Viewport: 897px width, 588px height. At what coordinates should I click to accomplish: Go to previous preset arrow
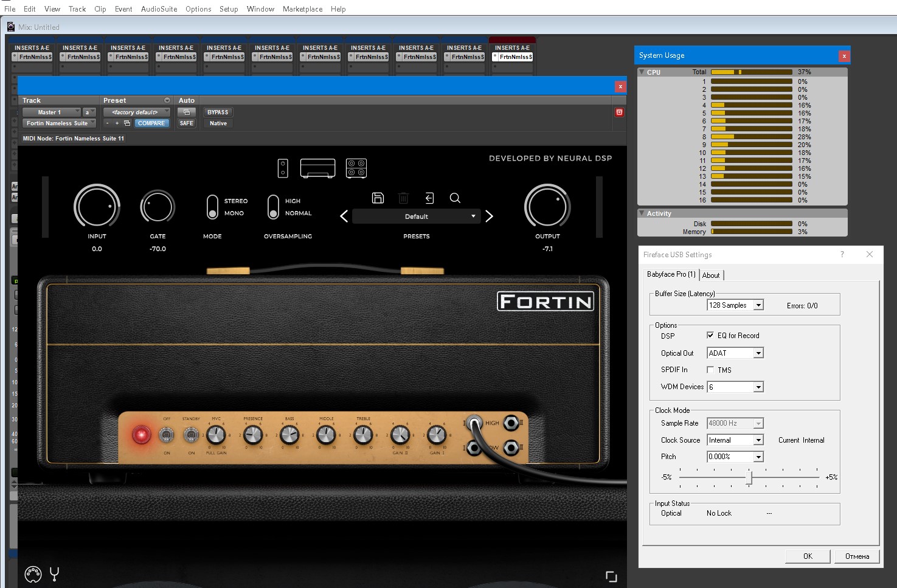pos(344,216)
